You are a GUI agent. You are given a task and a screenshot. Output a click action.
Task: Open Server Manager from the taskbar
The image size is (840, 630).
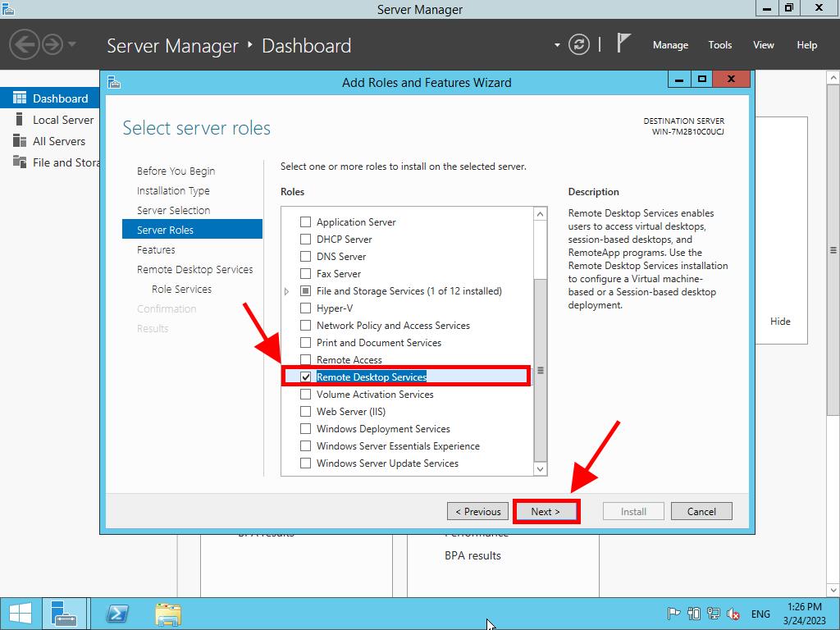(x=64, y=614)
